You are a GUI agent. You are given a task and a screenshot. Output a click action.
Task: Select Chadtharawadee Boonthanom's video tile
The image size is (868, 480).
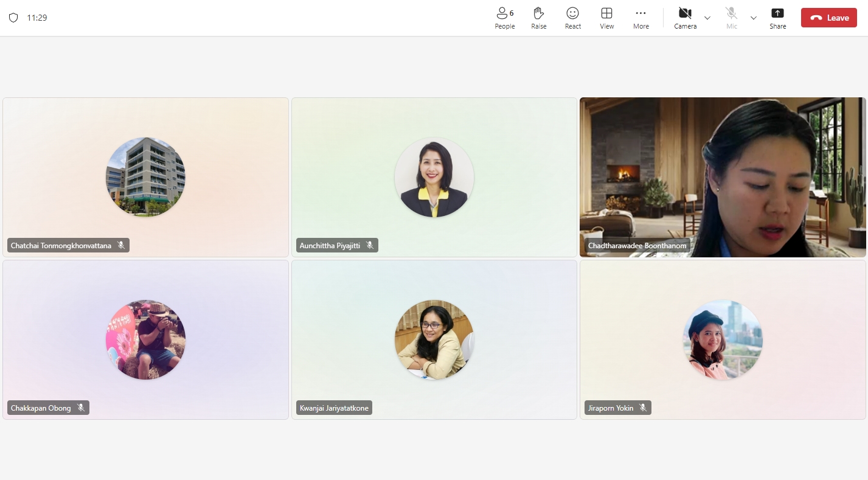[x=723, y=177]
